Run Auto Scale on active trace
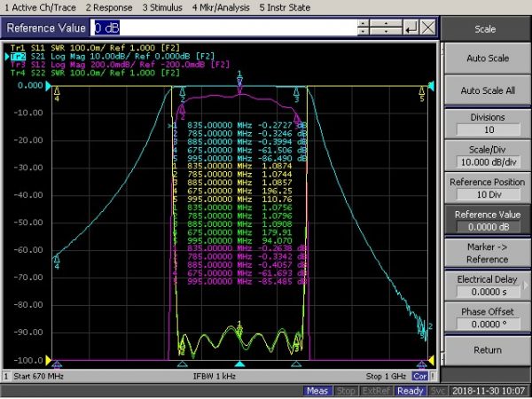 point(488,59)
